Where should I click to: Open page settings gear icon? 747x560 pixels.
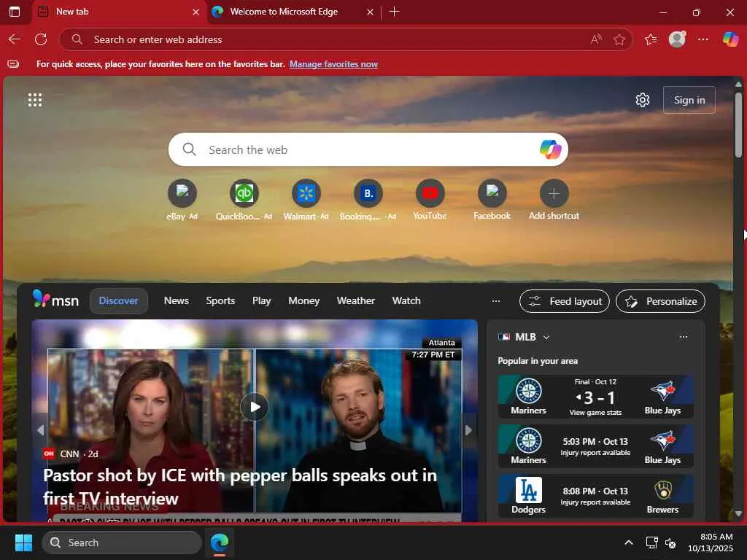click(643, 100)
